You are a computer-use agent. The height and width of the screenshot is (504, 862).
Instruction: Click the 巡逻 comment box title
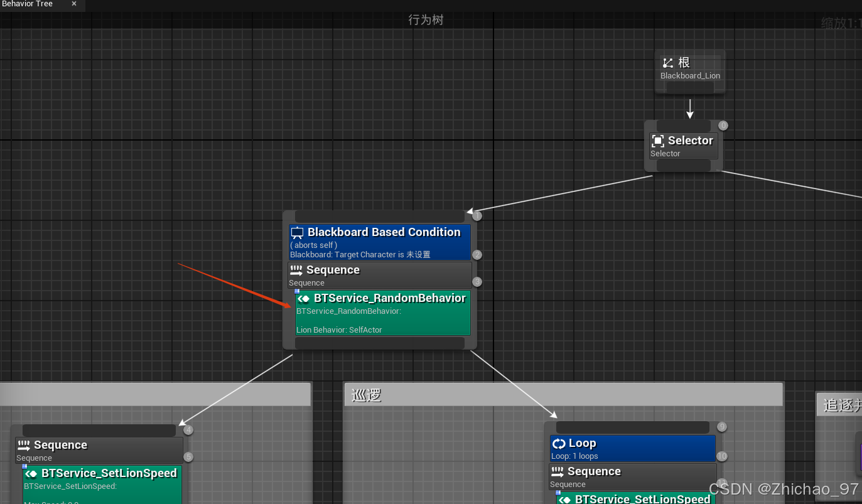(x=367, y=395)
